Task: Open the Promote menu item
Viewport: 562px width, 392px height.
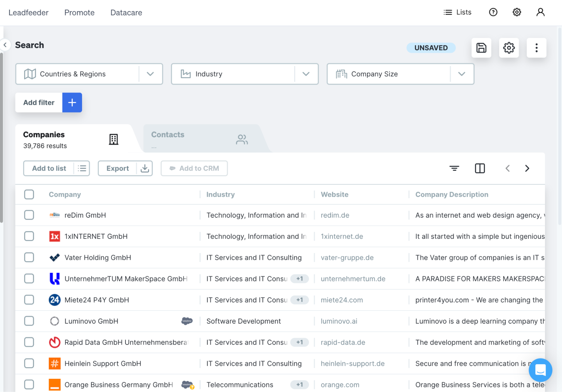Action: point(79,12)
